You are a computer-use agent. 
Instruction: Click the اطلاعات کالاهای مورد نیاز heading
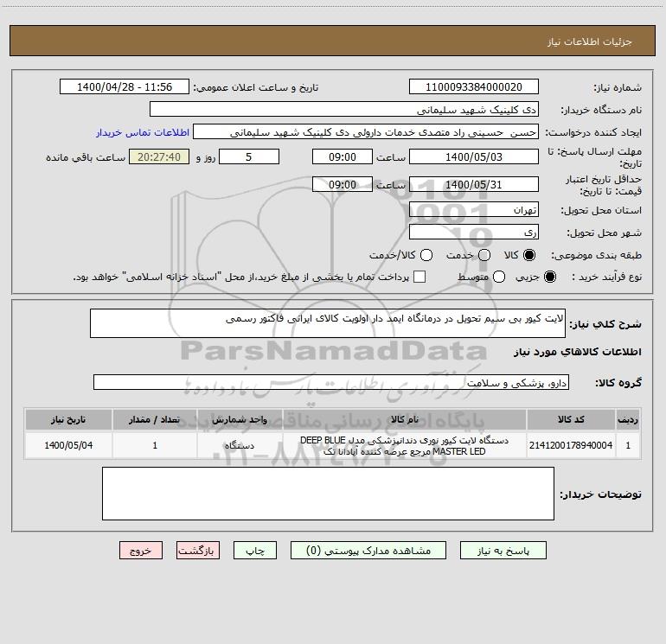click(577, 352)
